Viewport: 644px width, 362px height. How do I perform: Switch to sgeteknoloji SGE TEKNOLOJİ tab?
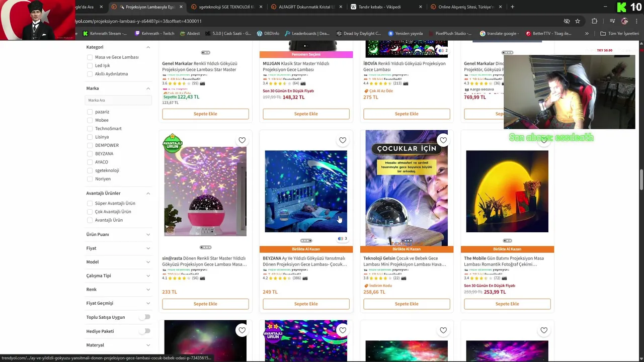coord(226,7)
